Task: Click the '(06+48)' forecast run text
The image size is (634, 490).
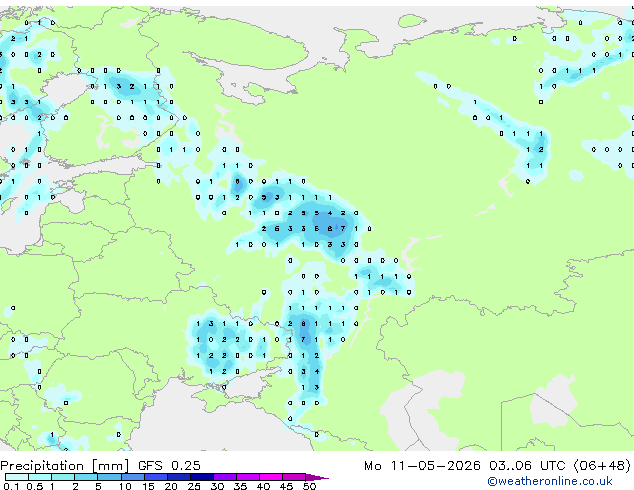Action: [602, 466]
